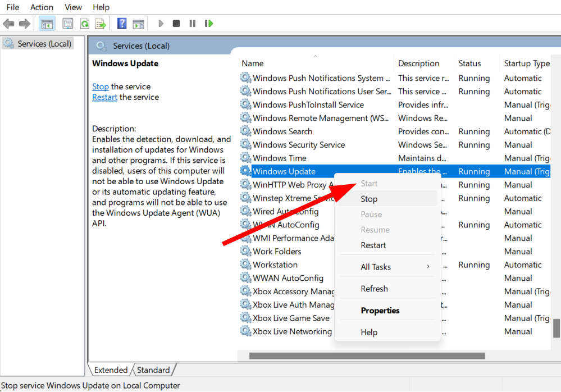Select the Windows PushToInstall Service row
The image size is (561, 392).
394,104
